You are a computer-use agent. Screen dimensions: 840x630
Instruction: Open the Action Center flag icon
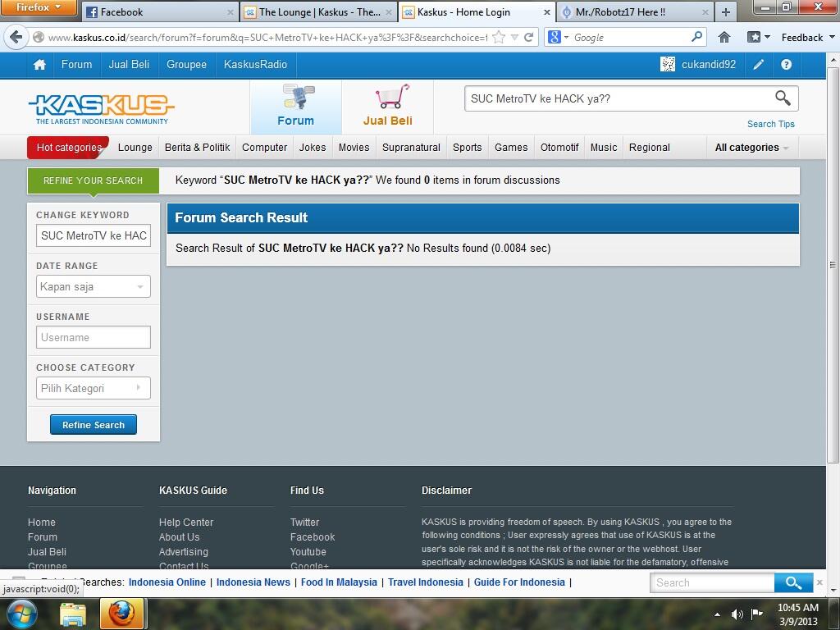click(x=756, y=614)
